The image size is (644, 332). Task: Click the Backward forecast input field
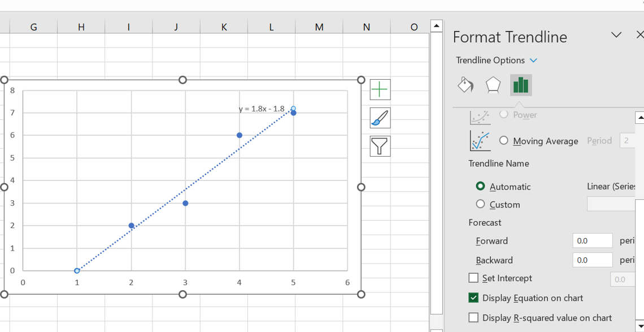[592, 260]
